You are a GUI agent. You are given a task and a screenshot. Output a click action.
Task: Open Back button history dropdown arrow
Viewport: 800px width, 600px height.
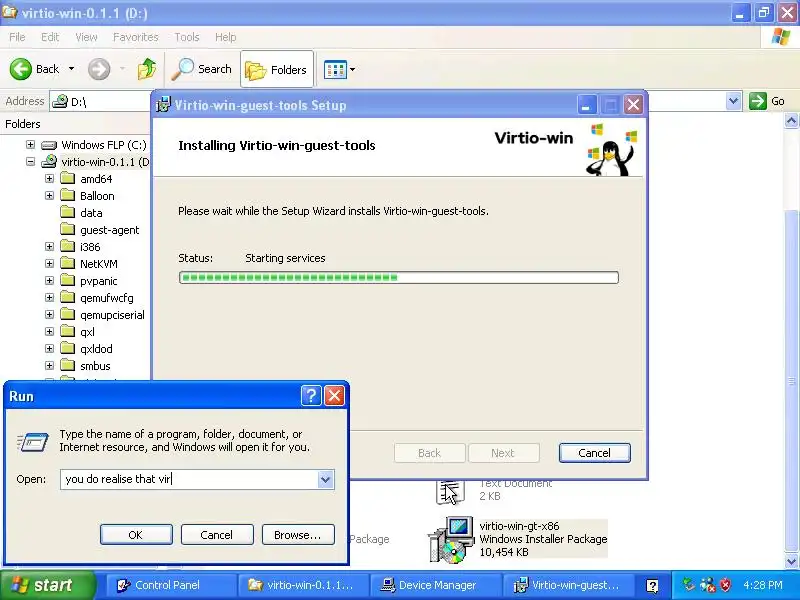[71, 68]
